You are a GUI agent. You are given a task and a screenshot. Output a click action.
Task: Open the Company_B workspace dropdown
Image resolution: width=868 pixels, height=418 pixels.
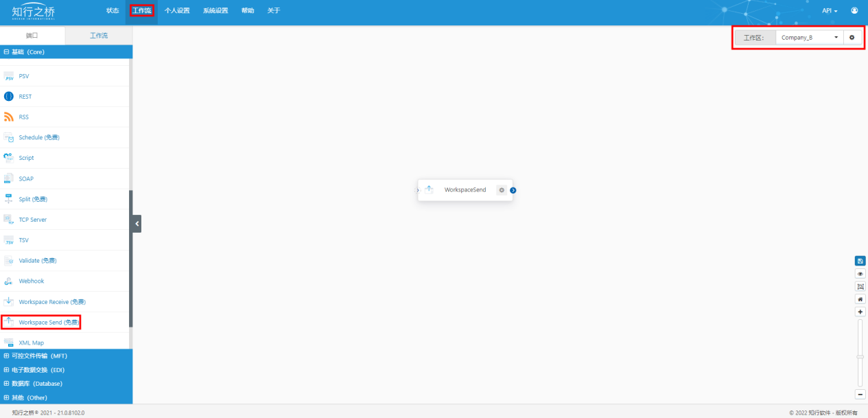tap(809, 38)
